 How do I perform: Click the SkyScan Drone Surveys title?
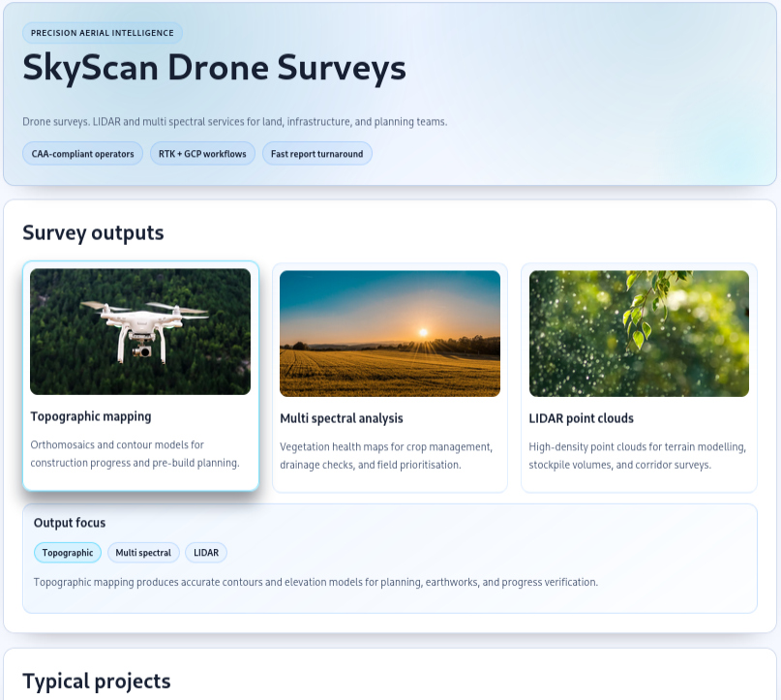(x=215, y=68)
